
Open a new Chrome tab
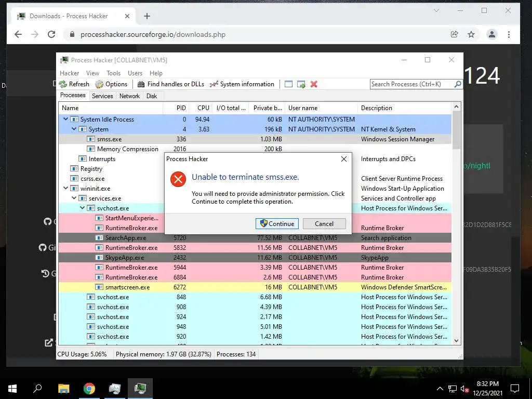(147, 16)
